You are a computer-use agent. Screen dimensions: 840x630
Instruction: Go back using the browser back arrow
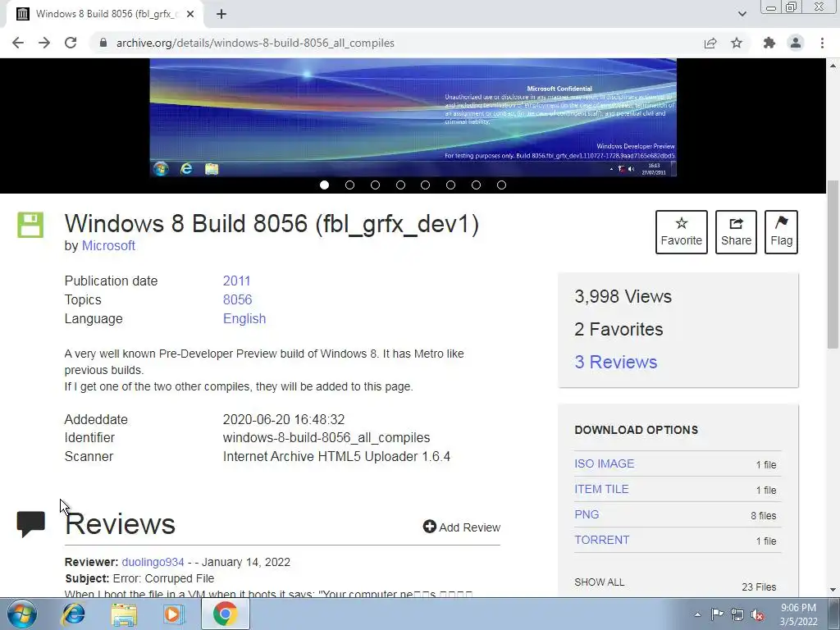pyautogui.click(x=18, y=43)
